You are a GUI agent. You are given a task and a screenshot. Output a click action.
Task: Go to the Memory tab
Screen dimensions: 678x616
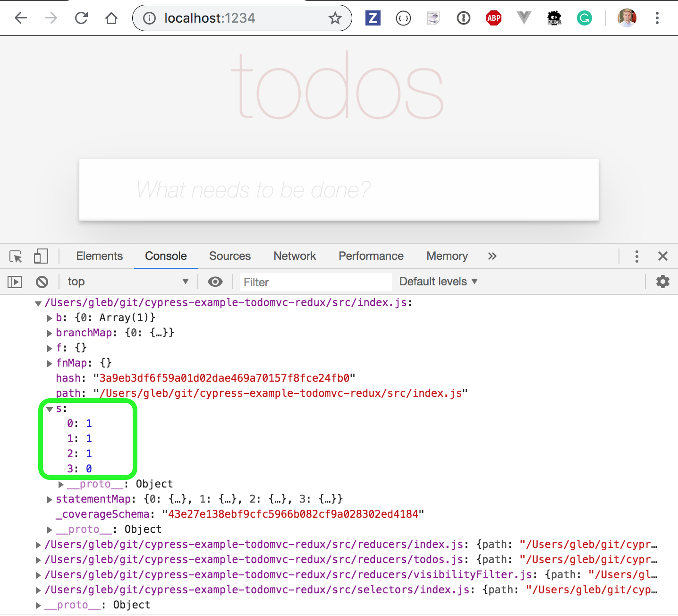(x=447, y=256)
